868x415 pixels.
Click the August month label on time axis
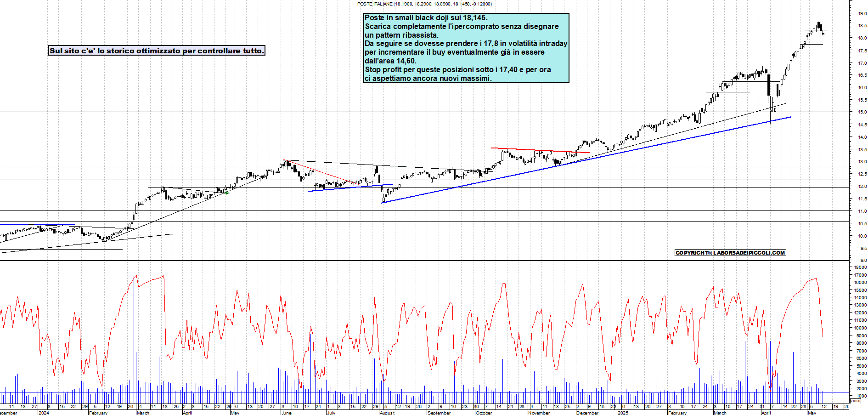point(387,413)
